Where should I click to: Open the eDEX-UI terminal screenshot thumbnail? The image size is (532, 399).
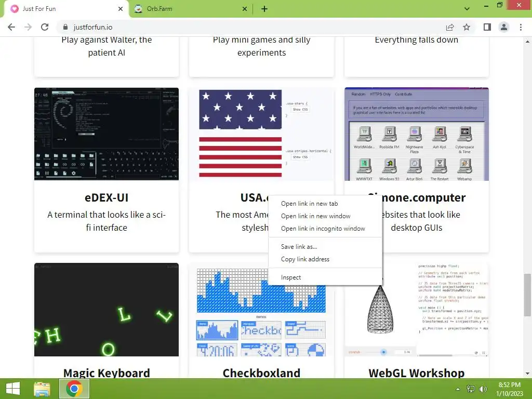107,134
